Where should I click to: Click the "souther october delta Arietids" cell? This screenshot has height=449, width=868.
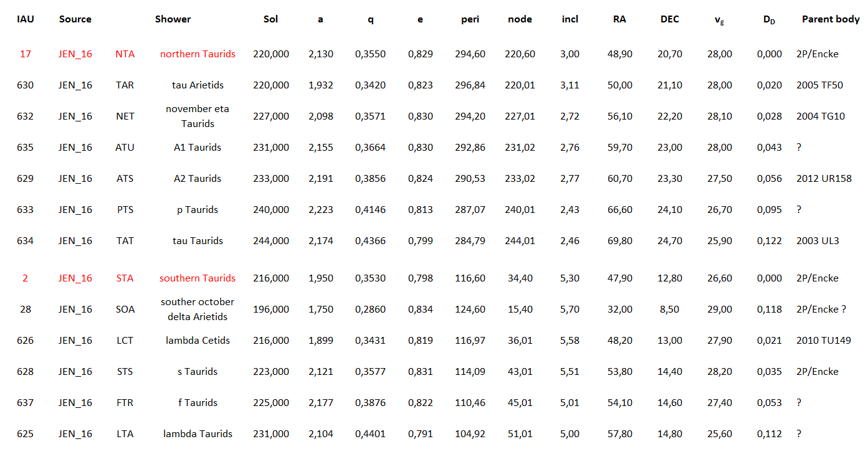(198, 310)
